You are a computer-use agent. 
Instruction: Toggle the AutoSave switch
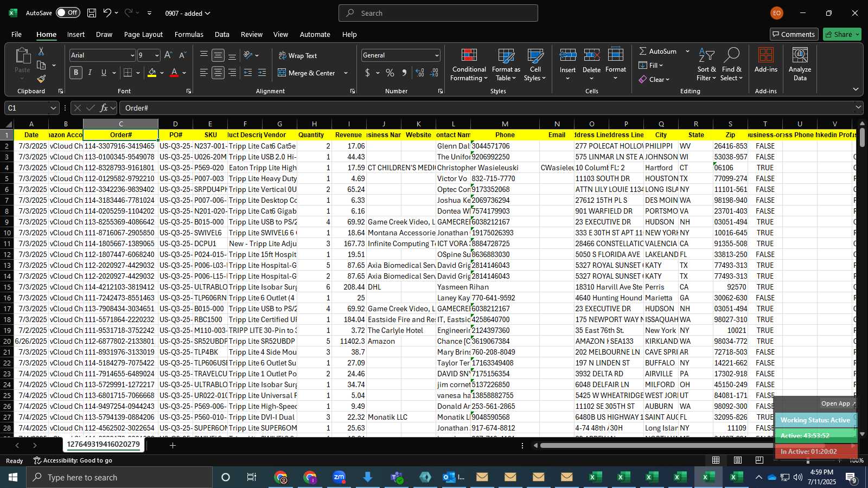tap(68, 12)
